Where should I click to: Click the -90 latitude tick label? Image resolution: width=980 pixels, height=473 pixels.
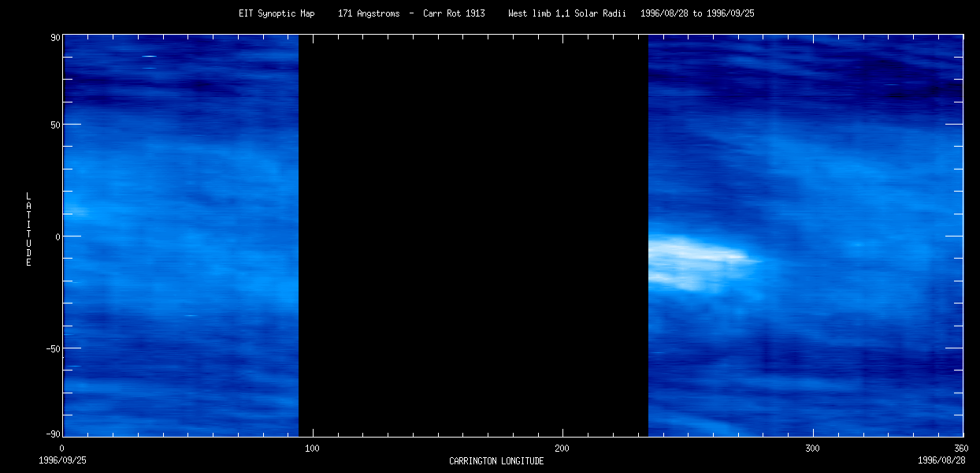pyautogui.click(x=54, y=434)
